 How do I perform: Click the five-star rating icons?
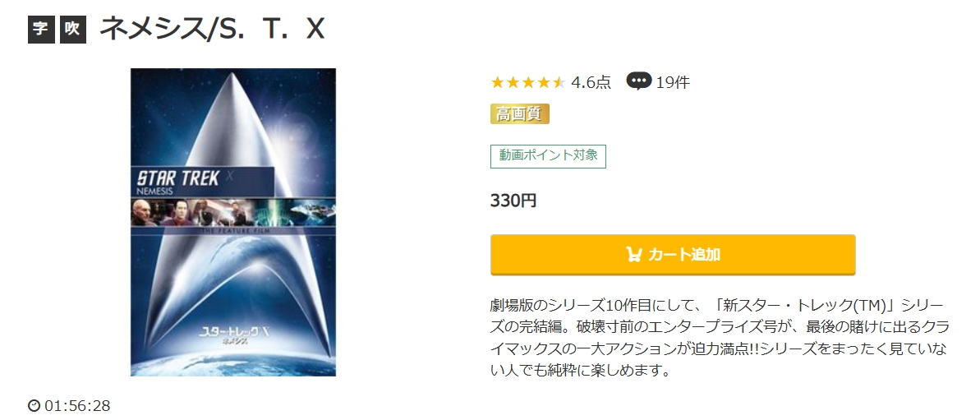(527, 82)
